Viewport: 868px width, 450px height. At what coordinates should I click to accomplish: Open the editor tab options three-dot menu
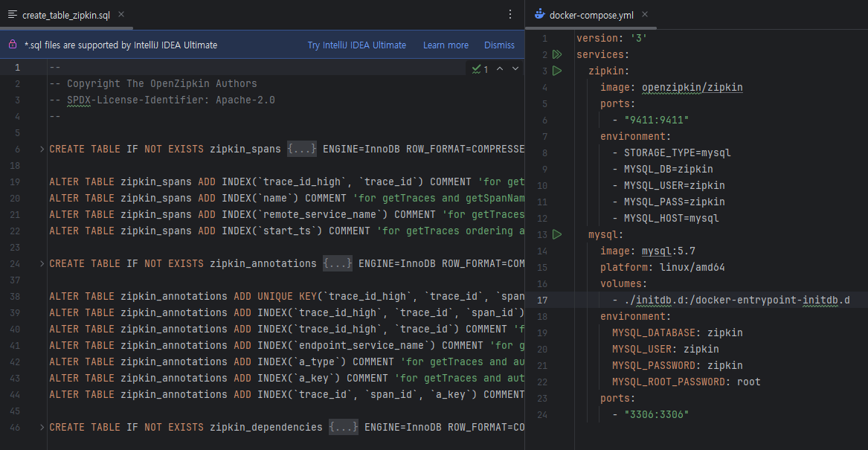point(509,14)
